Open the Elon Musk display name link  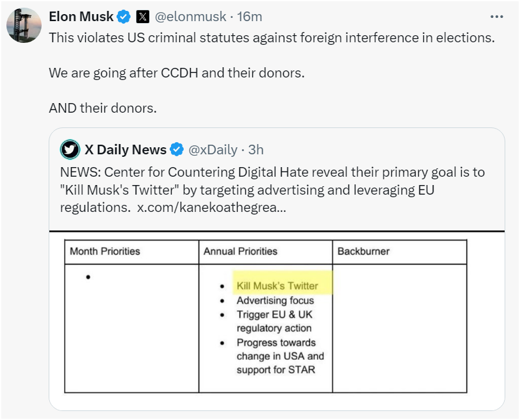coord(81,17)
